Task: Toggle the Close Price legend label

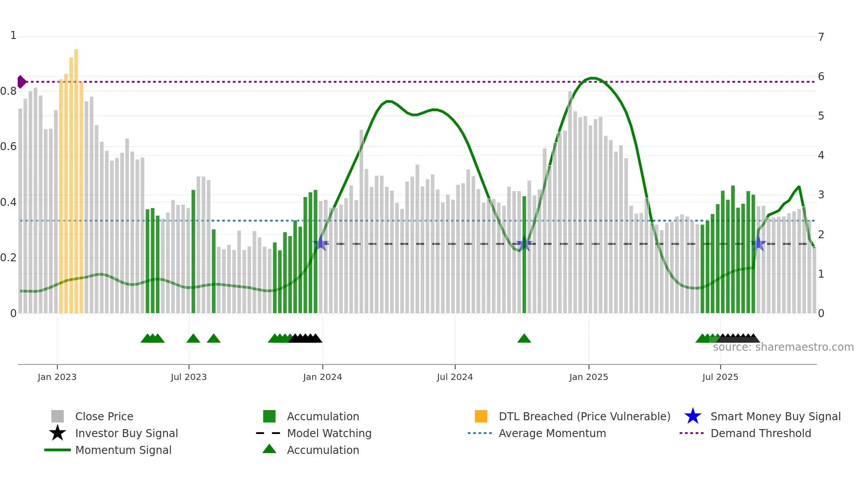Action: (x=104, y=416)
